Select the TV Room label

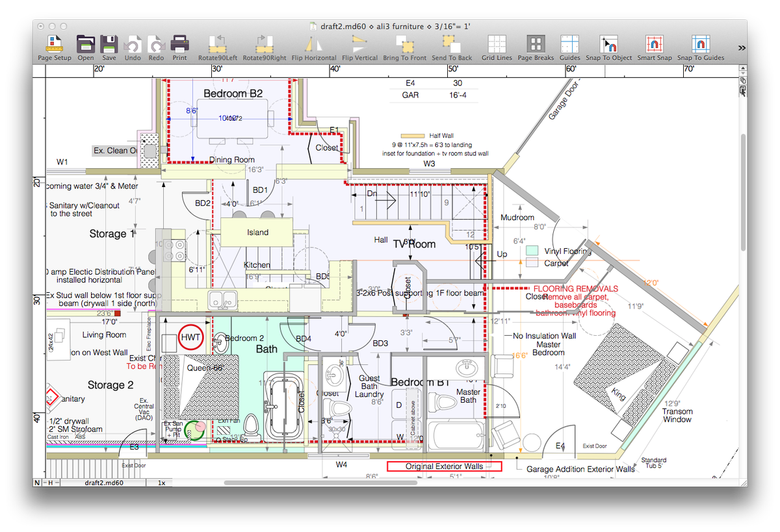pyautogui.click(x=414, y=244)
